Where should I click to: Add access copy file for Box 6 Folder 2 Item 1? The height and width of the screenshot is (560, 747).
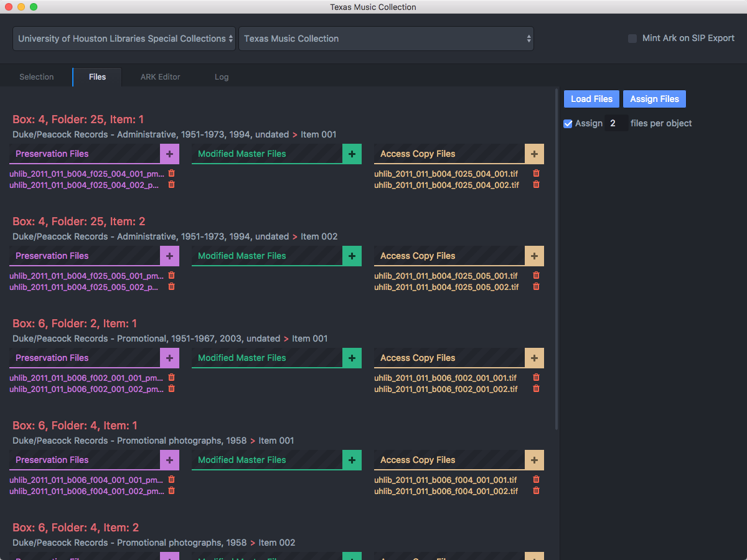click(x=534, y=358)
